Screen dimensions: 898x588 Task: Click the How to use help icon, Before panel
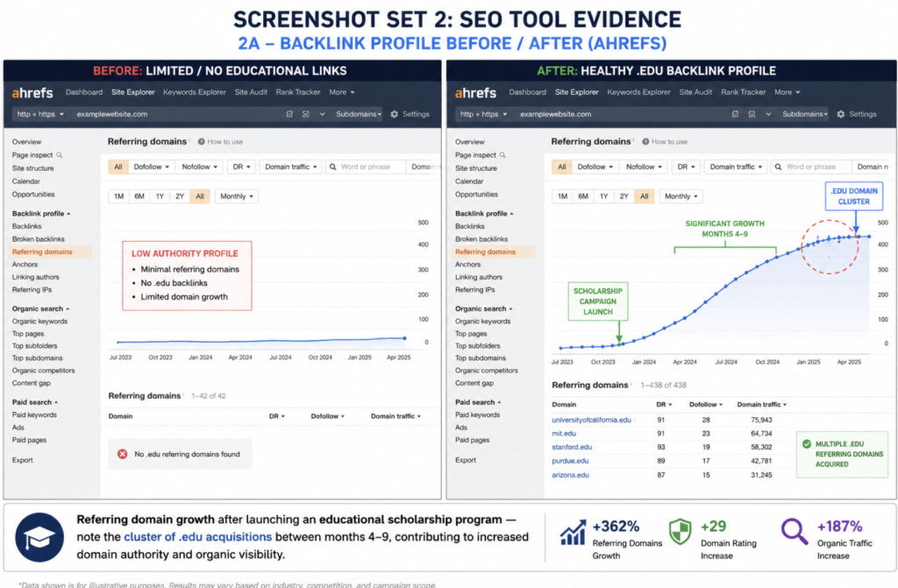click(x=201, y=141)
